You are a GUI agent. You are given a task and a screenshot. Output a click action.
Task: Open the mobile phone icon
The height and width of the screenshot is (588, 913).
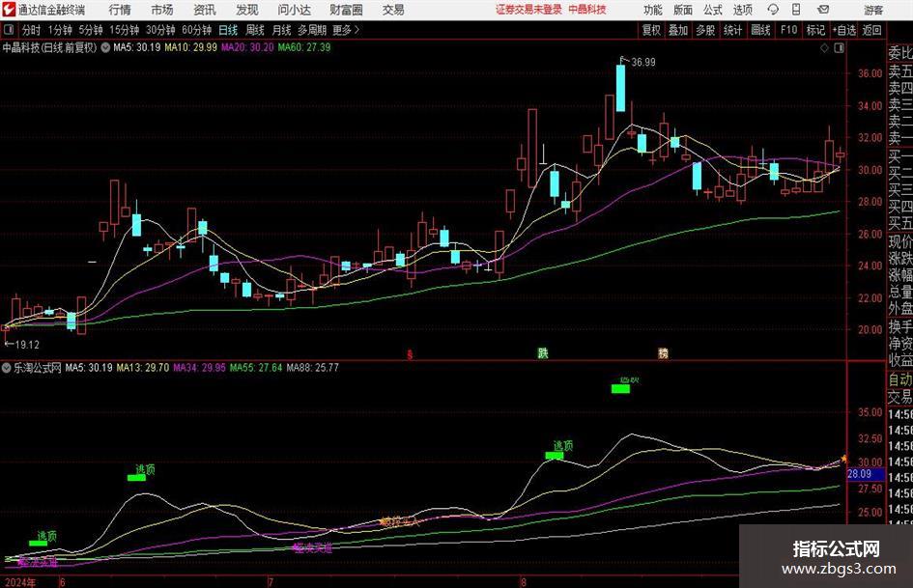(796, 10)
